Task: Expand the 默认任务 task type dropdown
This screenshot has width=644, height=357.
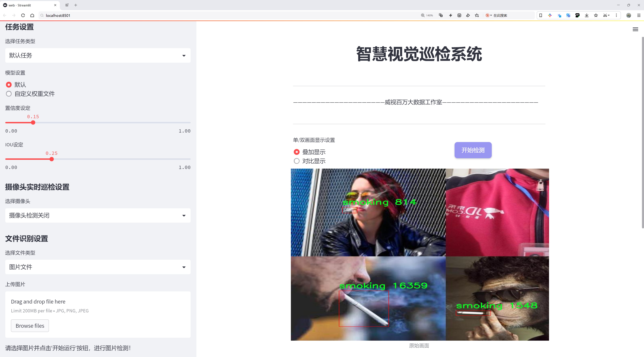Action: pos(98,55)
